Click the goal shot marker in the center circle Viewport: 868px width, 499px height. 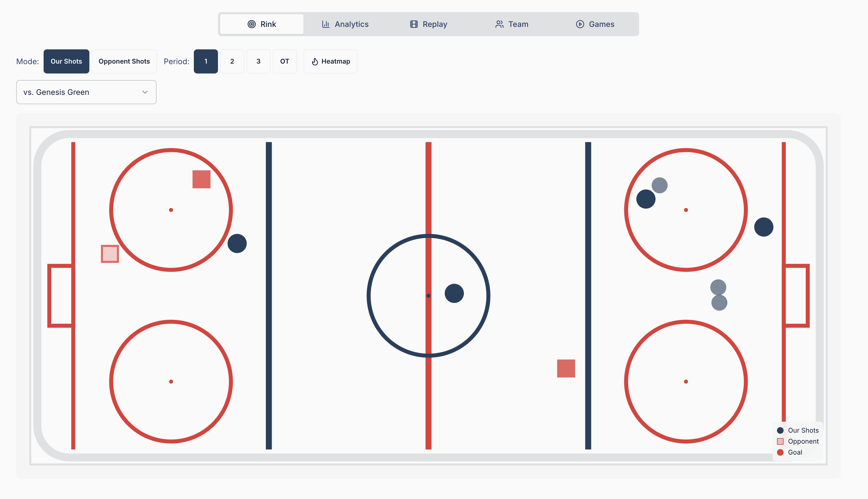click(454, 293)
